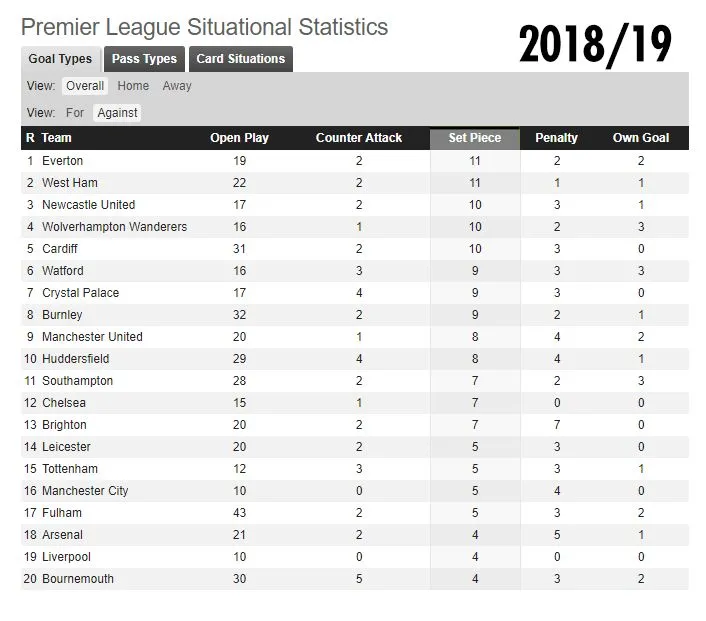Sort by Own Goal column header
The height and width of the screenshot is (621, 706).
coord(641,138)
